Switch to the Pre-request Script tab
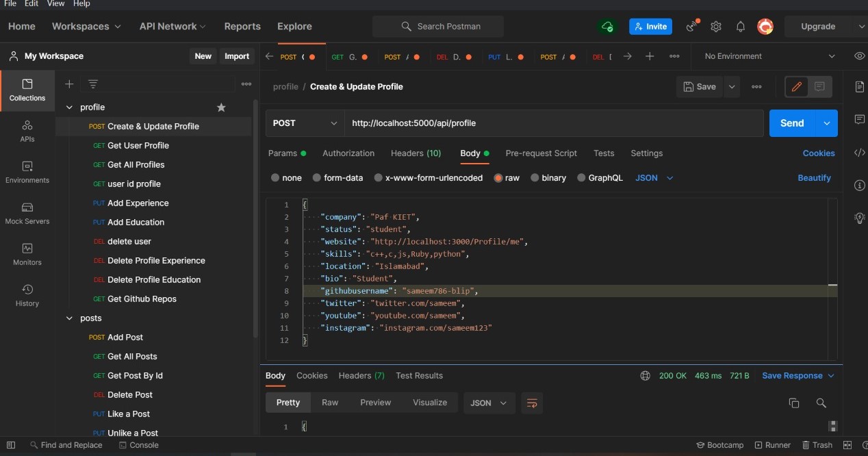 click(541, 153)
